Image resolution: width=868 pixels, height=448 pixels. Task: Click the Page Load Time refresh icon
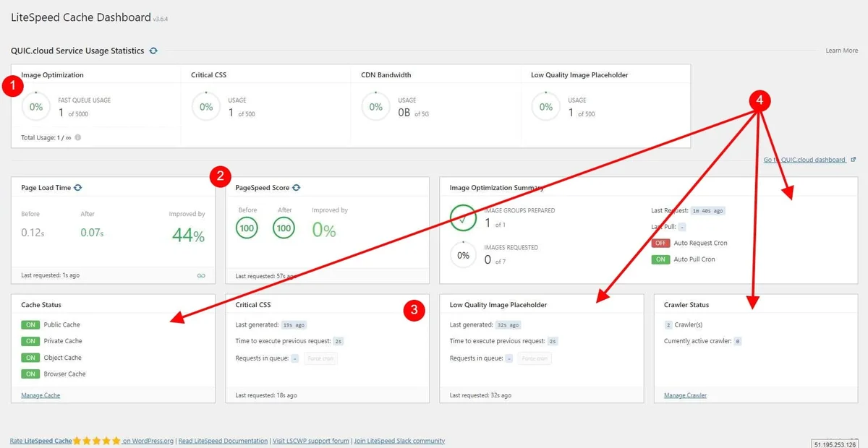pos(78,188)
